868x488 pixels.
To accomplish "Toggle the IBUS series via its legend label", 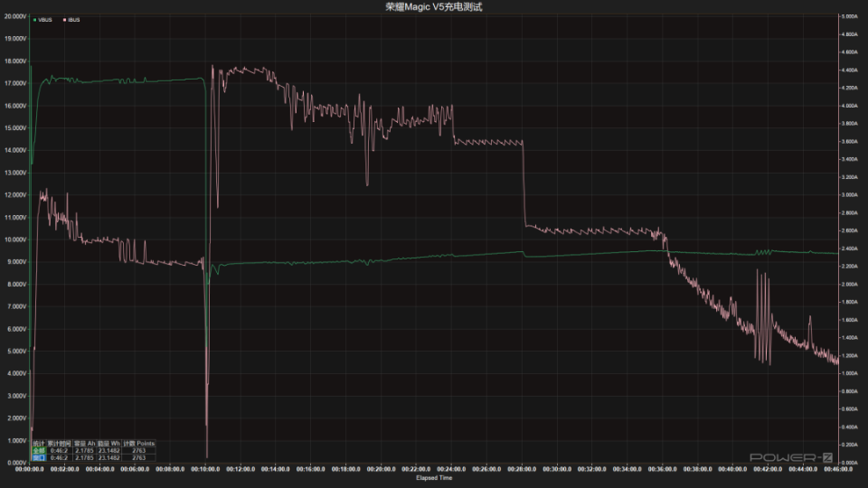I will 73,20.
